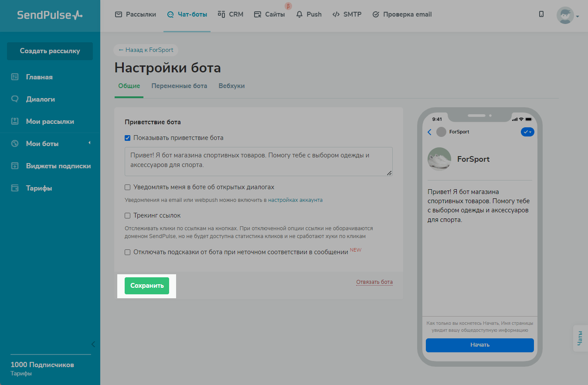The height and width of the screenshot is (385, 588).
Task: Open the user avatar account menu
Action: click(x=568, y=15)
